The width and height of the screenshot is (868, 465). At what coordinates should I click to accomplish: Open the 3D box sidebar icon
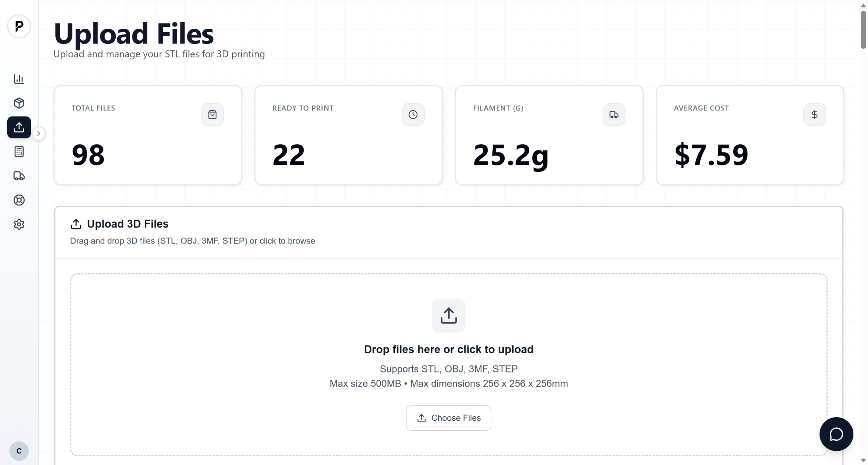[x=19, y=103]
